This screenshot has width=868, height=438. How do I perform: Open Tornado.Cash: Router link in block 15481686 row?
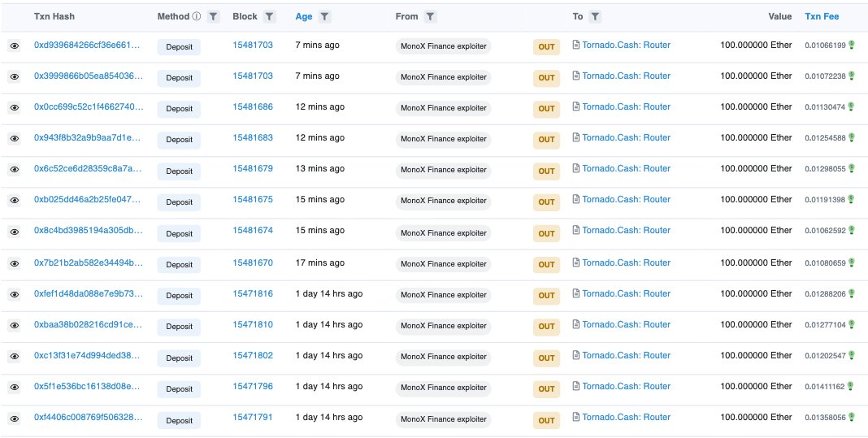click(626, 107)
